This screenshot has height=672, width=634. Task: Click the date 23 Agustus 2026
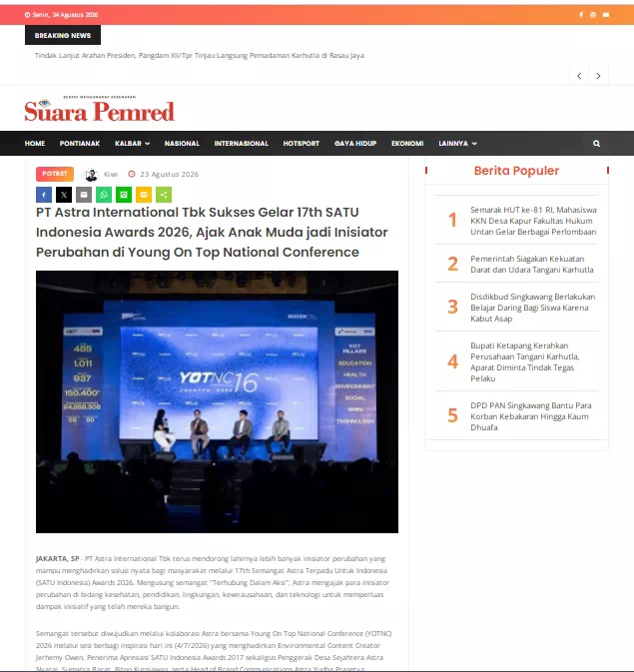[170, 174]
